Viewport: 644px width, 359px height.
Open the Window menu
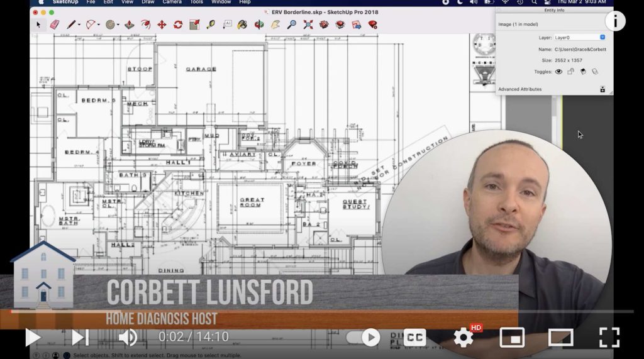coord(221,2)
